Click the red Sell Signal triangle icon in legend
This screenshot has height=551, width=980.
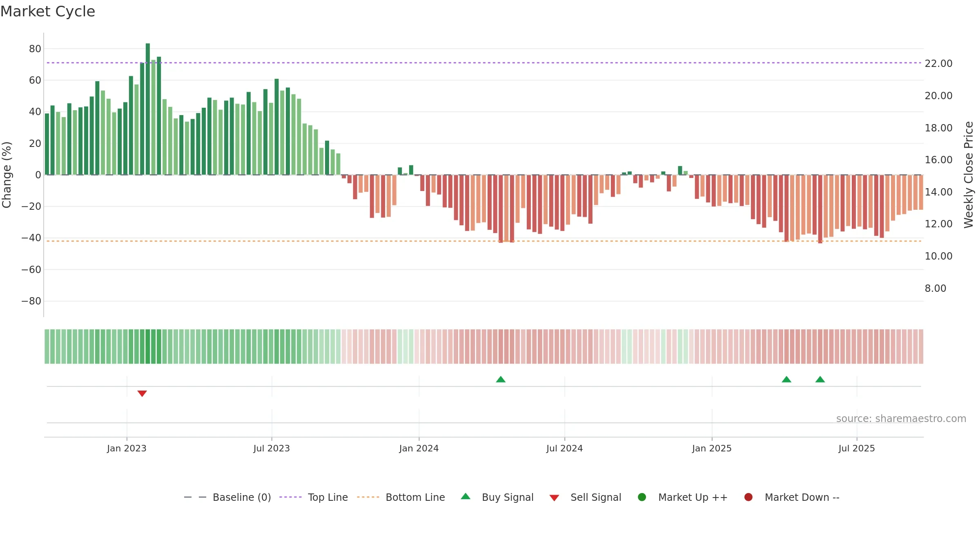click(x=554, y=498)
